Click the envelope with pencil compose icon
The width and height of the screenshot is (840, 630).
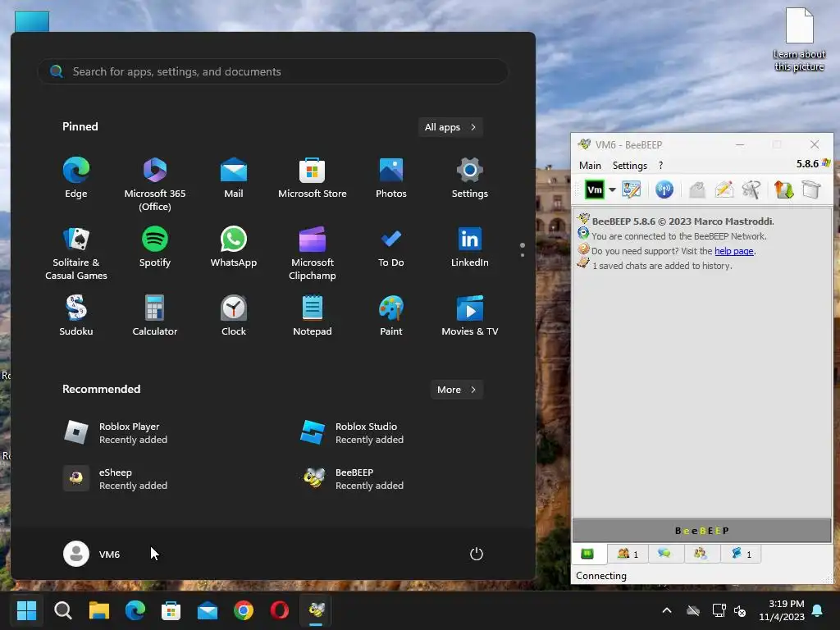coord(724,189)
